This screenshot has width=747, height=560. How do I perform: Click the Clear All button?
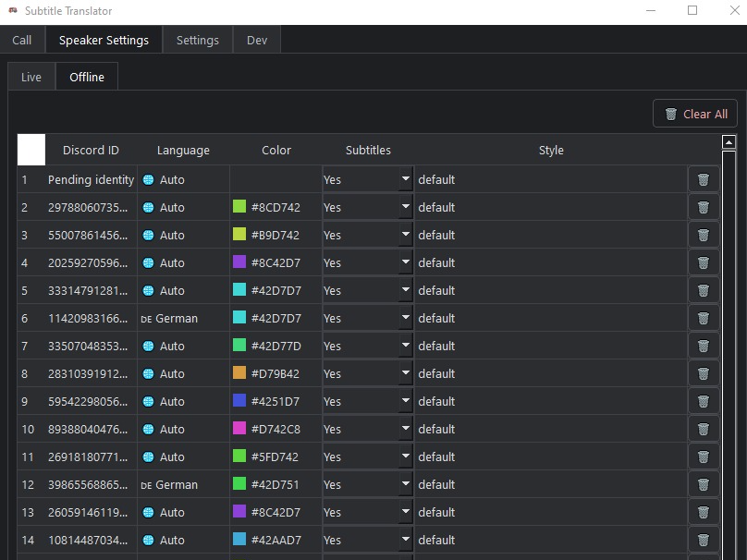(695, 114)
